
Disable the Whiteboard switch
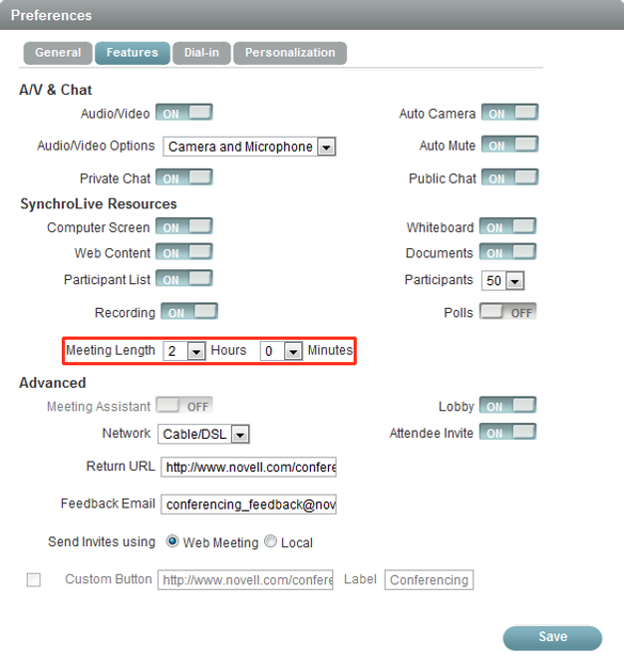tap(507, 226)
